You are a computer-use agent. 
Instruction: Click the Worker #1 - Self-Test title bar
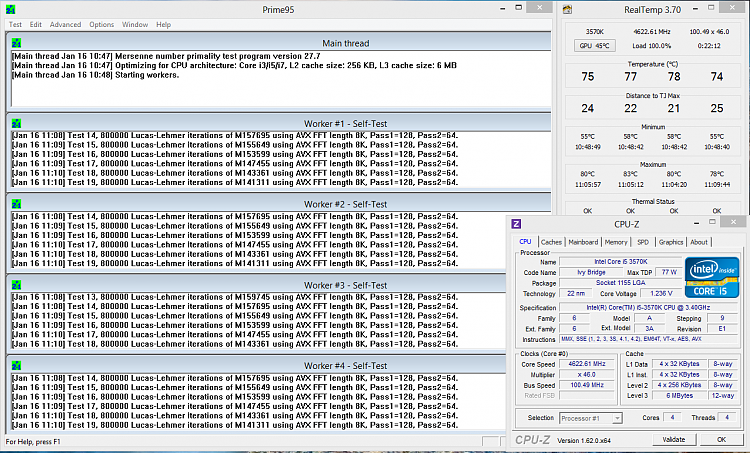pos(281,123)
